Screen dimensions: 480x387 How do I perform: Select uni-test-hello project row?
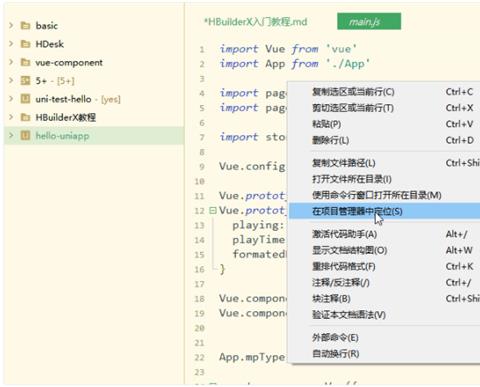click(94, 99)
